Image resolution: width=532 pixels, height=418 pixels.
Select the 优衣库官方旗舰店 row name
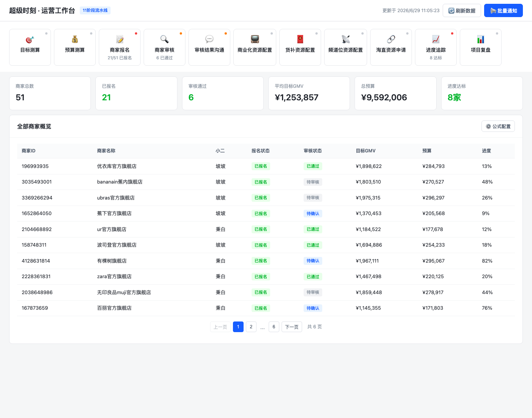coord(117,166)
